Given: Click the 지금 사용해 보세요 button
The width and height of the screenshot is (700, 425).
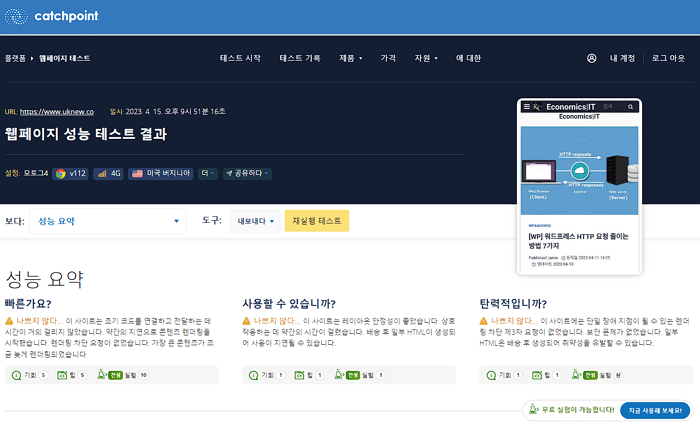Looking at the screenshot, I should coord(655,410).
